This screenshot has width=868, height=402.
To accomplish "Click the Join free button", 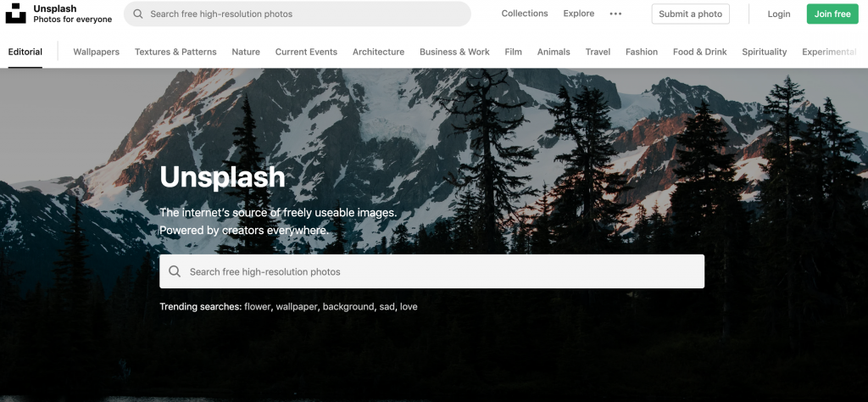I will 832,14.
